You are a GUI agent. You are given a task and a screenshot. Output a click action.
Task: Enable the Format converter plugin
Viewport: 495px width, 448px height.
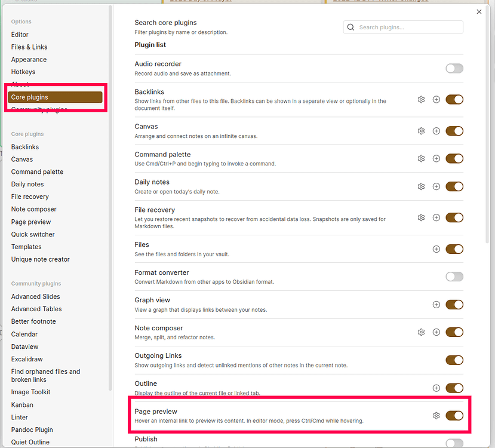(454, 277)
